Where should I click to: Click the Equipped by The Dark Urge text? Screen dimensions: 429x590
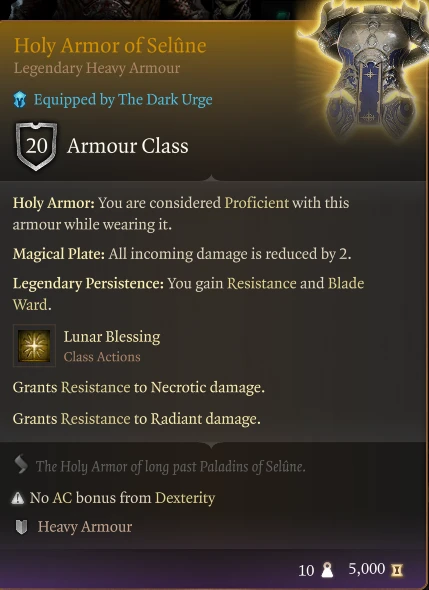123,100
